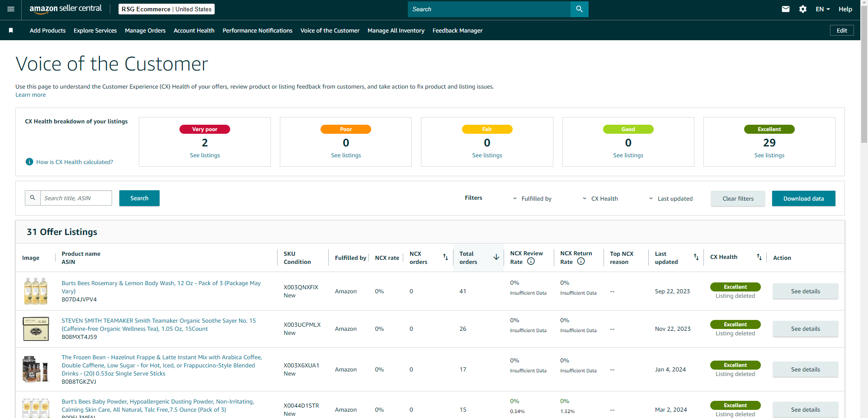Open Feedback Manager

coord(458,30)
